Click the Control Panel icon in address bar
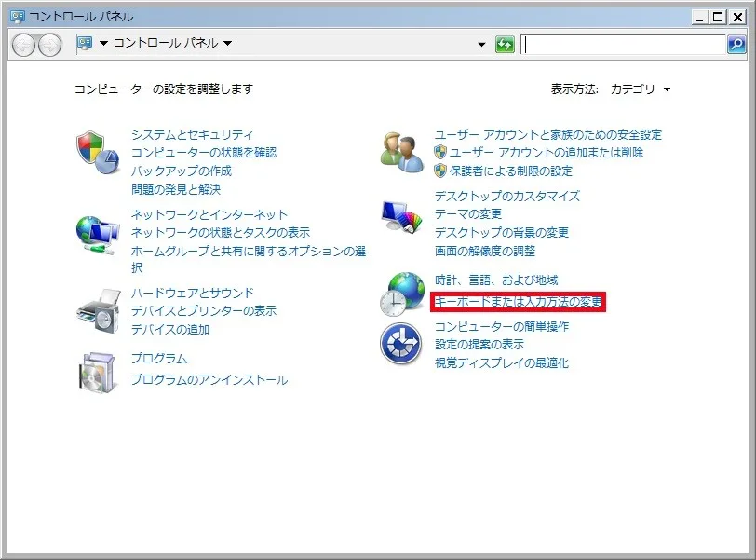 (85, 44)
